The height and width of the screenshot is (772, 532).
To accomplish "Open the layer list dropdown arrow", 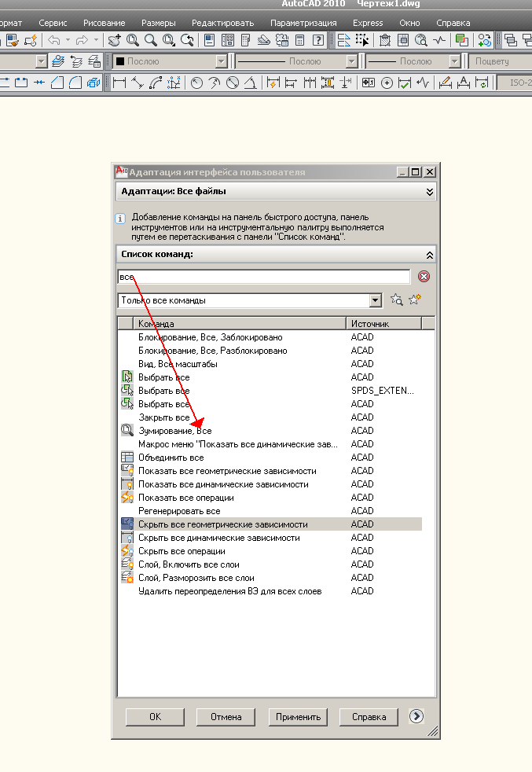I will click(x=42, y=61).
